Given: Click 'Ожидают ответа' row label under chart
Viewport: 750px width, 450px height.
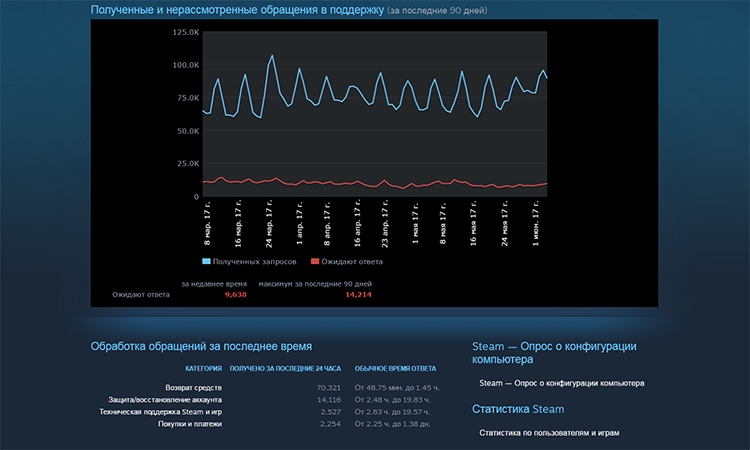Looking at the screenshot, I should [141, 295].
